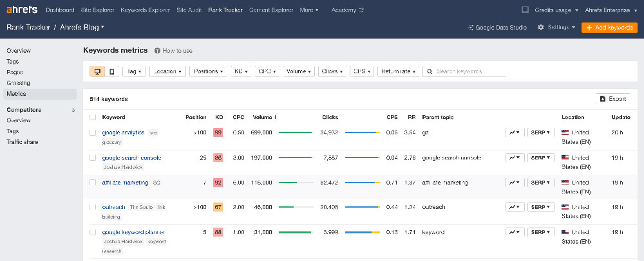Select Rank Tracker in top navigation
The height and width of the screenshot is (261, 644).
pos(225,10)
